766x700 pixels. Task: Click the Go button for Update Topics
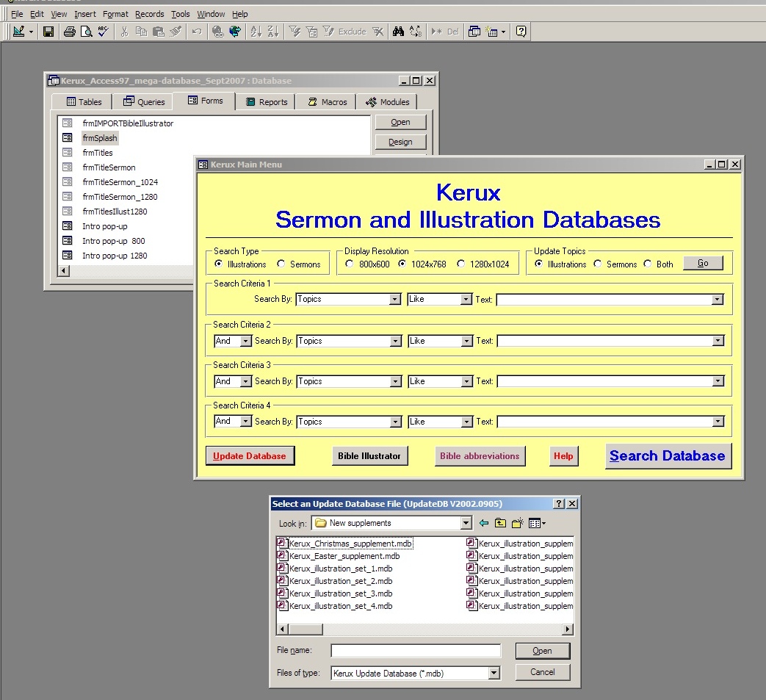[x=703, y=263]
